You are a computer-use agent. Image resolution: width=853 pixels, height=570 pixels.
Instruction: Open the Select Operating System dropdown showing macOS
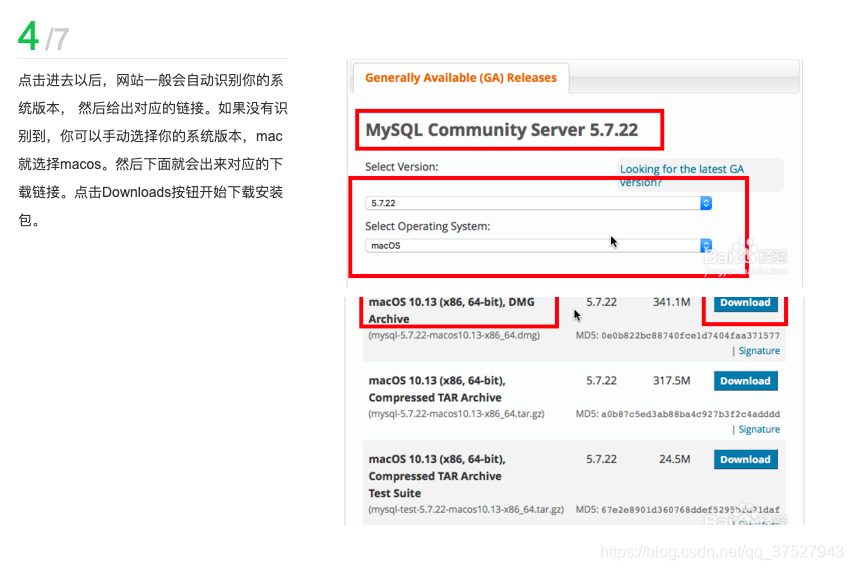(x=538, y=245)
